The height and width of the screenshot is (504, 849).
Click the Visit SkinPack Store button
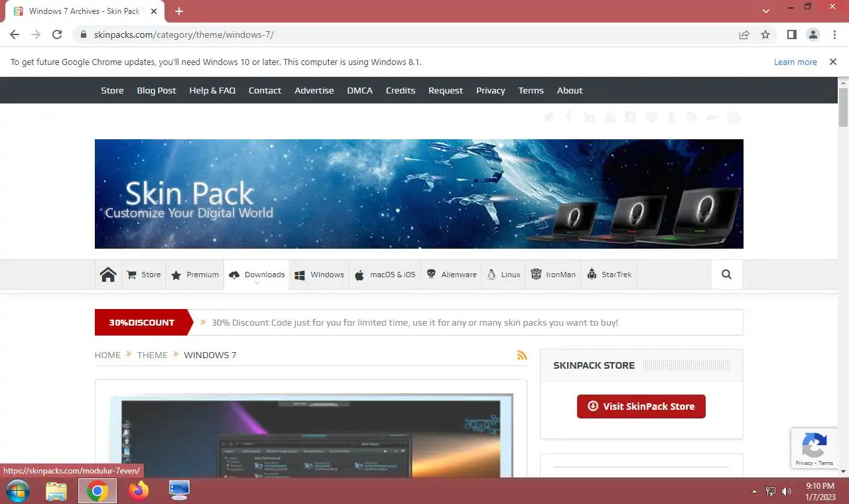[x=641, y=407]
